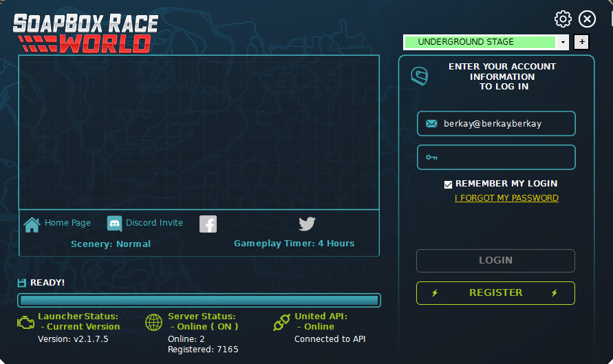Click the United API: heading
Image resolution: width=613 pixels, height=364 pixels.
tap(321, 317)
